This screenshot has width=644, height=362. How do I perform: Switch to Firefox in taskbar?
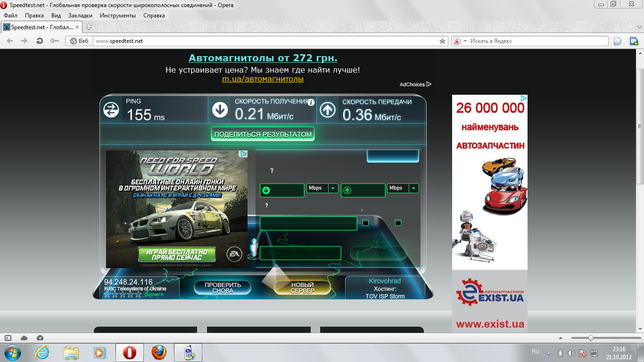coord(159,353)
